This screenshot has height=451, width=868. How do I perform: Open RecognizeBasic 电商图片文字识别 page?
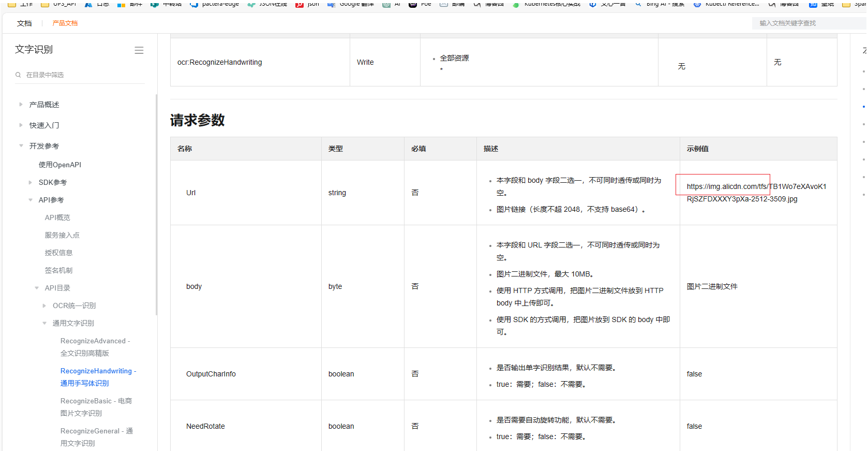pos(96,407)
